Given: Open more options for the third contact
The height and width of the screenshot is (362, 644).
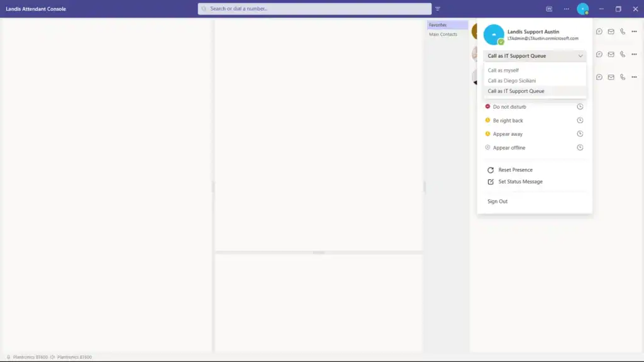Looking at the screenshot, I should 634,77.
